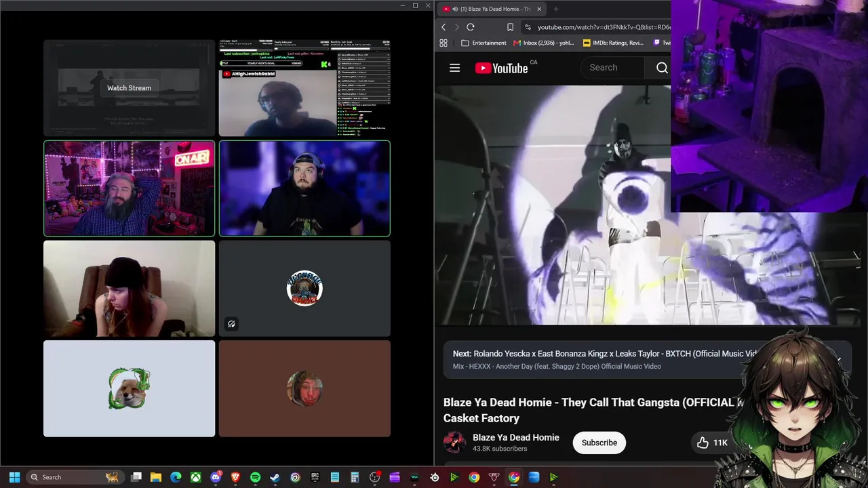Image resolution: width=868 pixels, height=488 pixels.
Task: Select the ON AIR bearded man video tile
Action: [129, 188]
